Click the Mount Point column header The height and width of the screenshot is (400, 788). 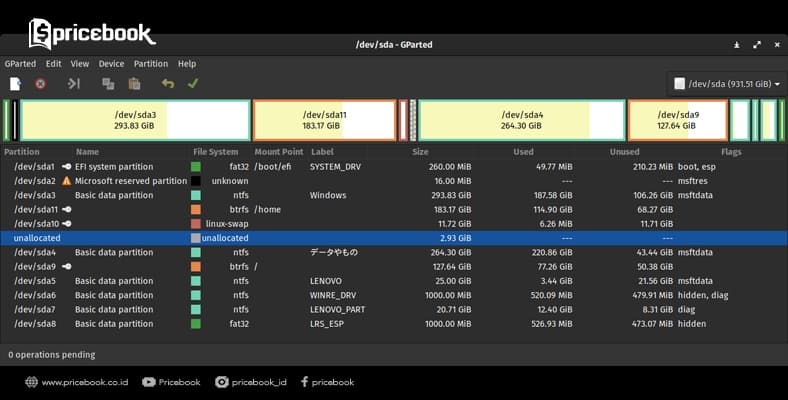[x=279, y=152]
